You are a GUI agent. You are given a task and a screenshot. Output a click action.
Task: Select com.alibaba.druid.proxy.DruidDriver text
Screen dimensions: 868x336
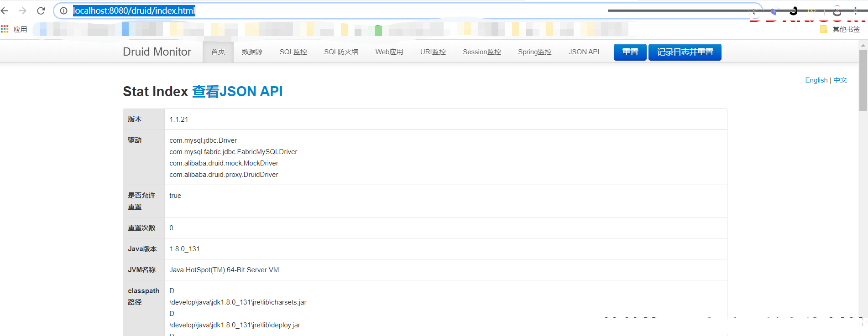224,175
